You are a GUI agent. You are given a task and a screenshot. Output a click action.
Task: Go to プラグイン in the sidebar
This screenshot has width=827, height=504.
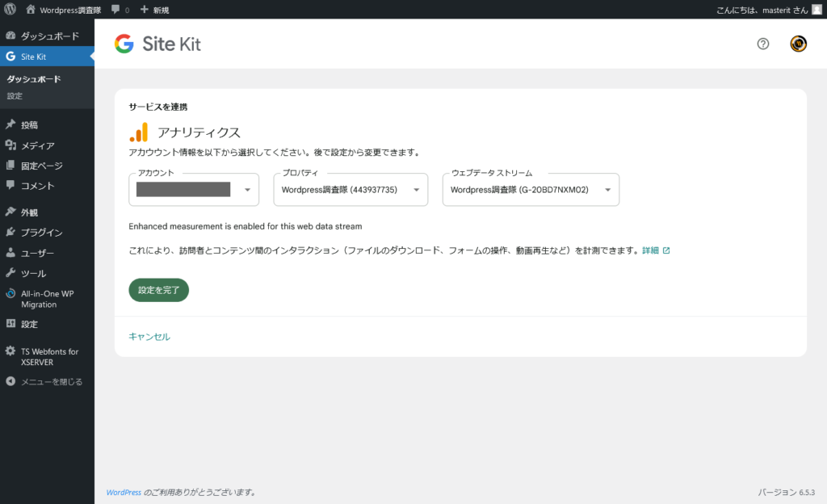[41, 233]
